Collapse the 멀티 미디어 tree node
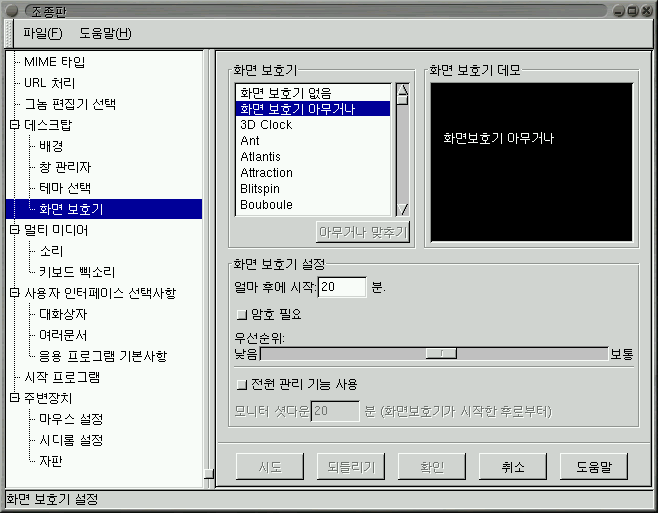 pyautogui.click(x=14, y=230)
